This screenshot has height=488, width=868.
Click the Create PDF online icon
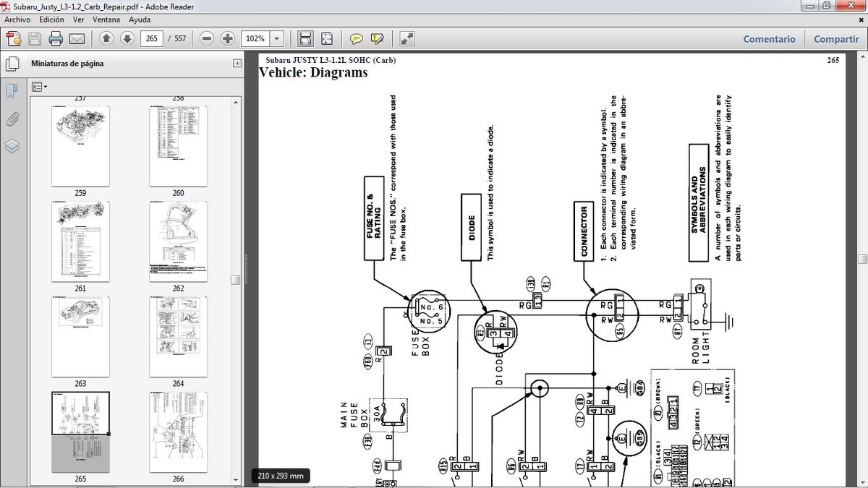pyautogui.click(x=13, y=38)
